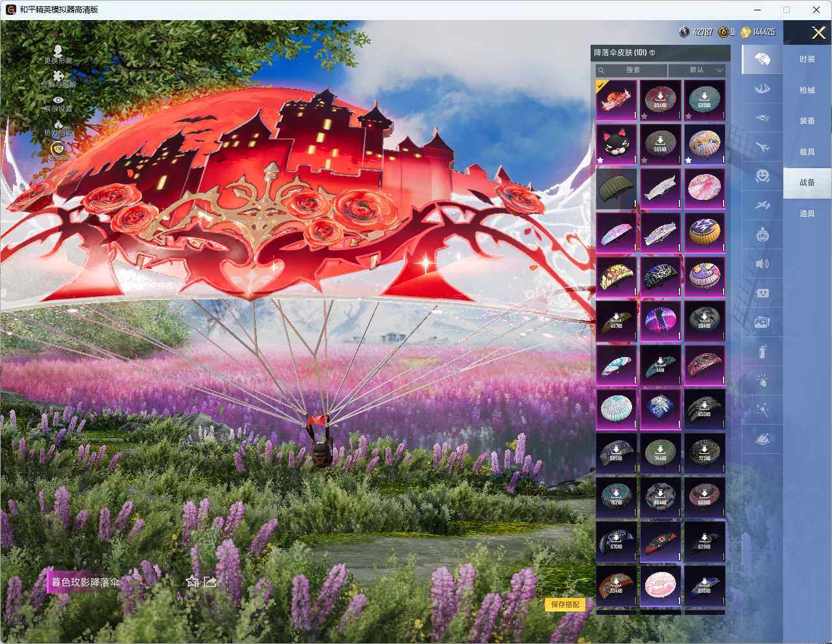Select the smiley face category icon
This screenshot has width=832, height=644.
[763, 176]
